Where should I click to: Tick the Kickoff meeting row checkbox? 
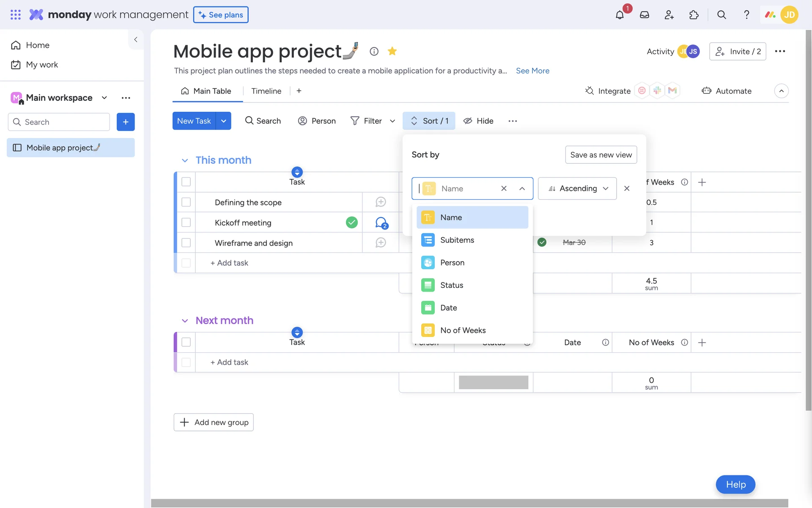click(x=186, y=223)
